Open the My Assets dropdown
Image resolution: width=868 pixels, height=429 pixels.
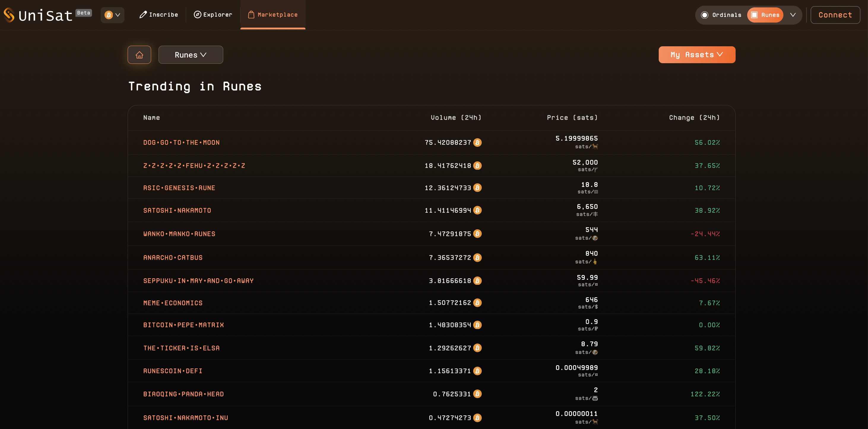[697, 55]
